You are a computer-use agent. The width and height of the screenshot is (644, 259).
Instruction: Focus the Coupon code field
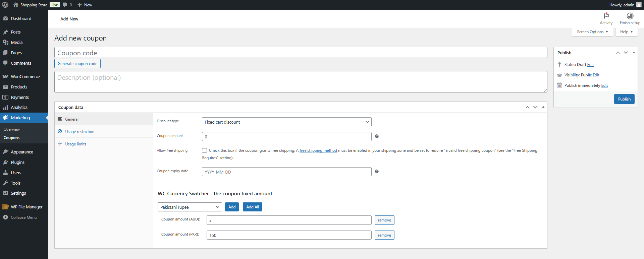pyautogui.click(x=301, y=53)
